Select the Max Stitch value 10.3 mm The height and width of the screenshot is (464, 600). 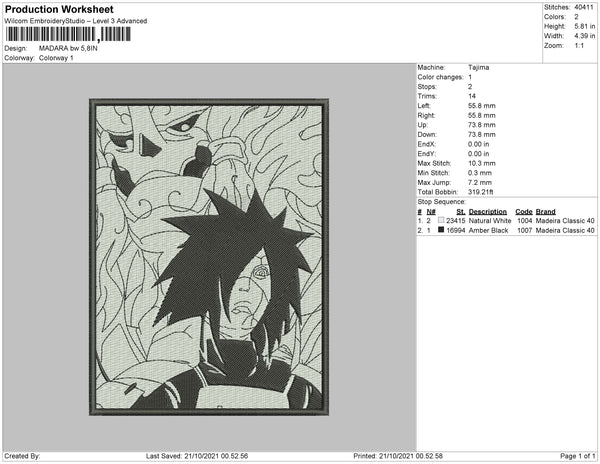pyautogui.click(x=482, y=163)
